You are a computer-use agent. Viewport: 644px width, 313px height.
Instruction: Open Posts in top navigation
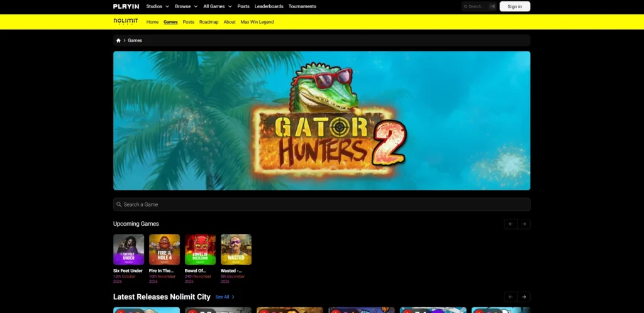(x=243, y=6)
